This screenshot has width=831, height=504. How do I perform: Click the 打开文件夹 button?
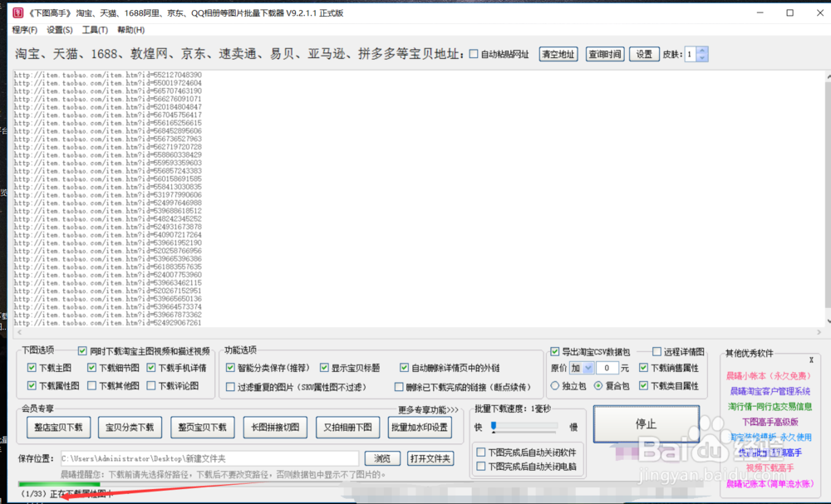430,458
